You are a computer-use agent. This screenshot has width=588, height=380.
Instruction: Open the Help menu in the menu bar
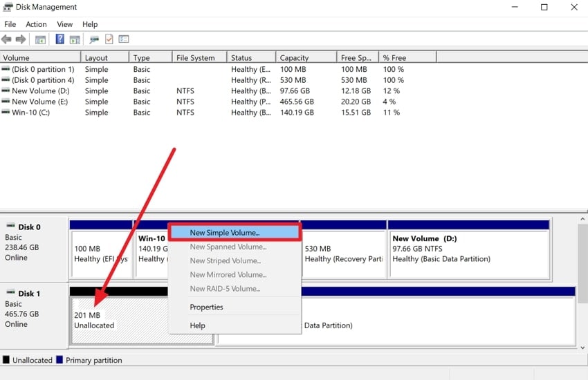pyautogui.click(x=90, y=24)
